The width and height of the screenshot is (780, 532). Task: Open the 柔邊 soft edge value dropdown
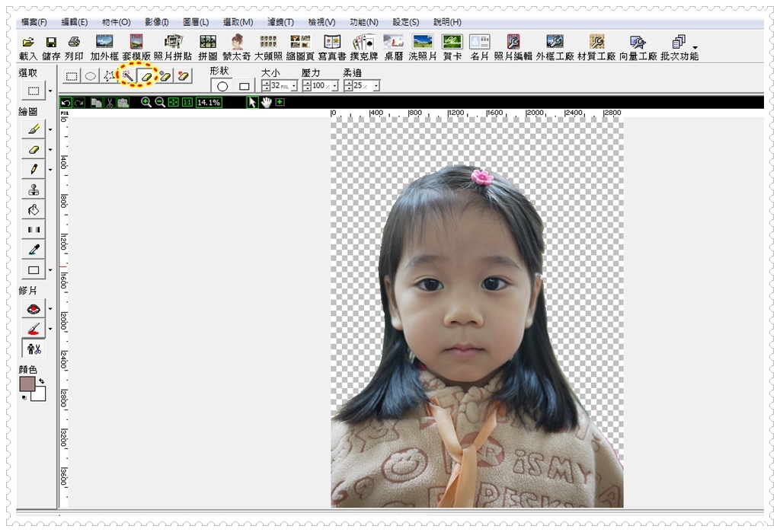(x=376, y=86)
